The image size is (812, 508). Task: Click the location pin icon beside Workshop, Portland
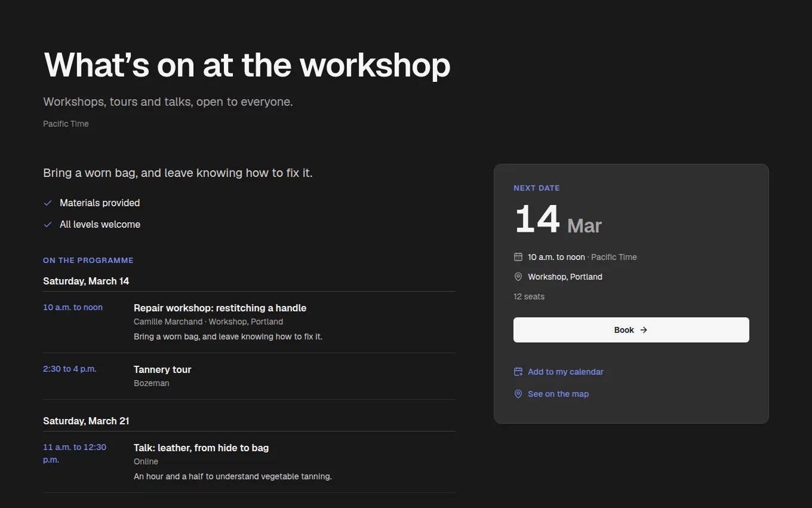[x=518, y=277]
